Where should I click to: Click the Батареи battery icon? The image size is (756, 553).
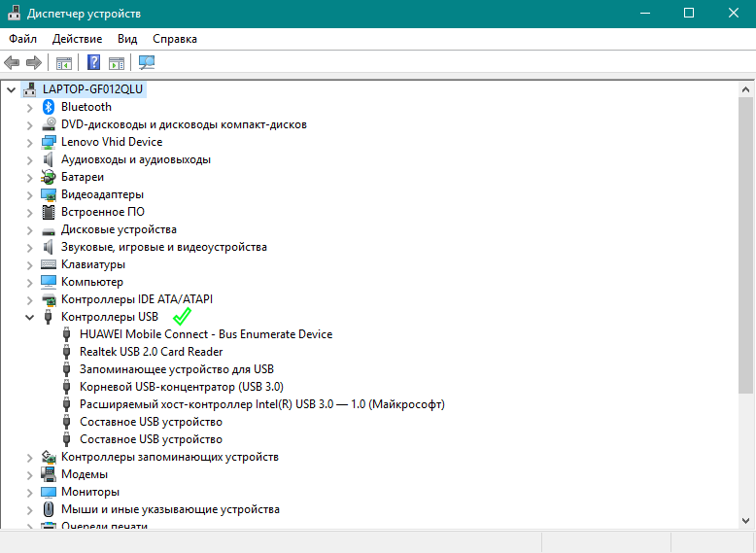49,177
